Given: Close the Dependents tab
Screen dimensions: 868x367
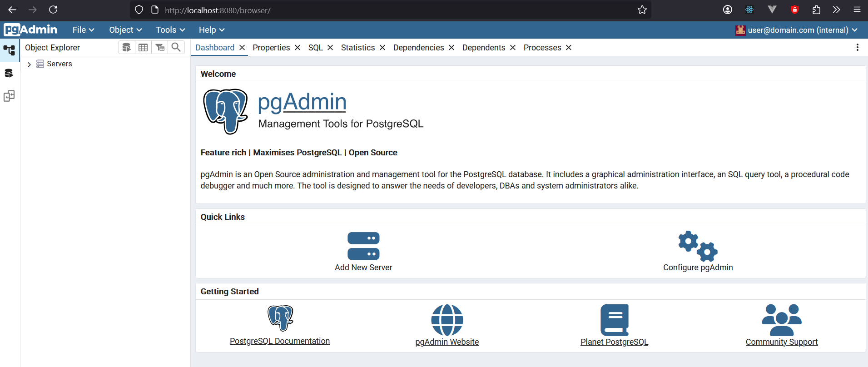Looking at the screenshot, I should coord(513,48).
